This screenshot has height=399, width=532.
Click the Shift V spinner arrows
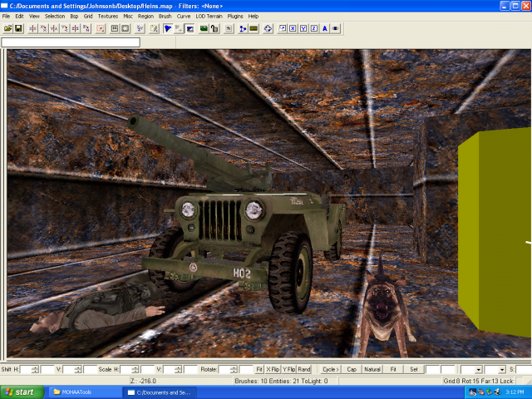78,369
